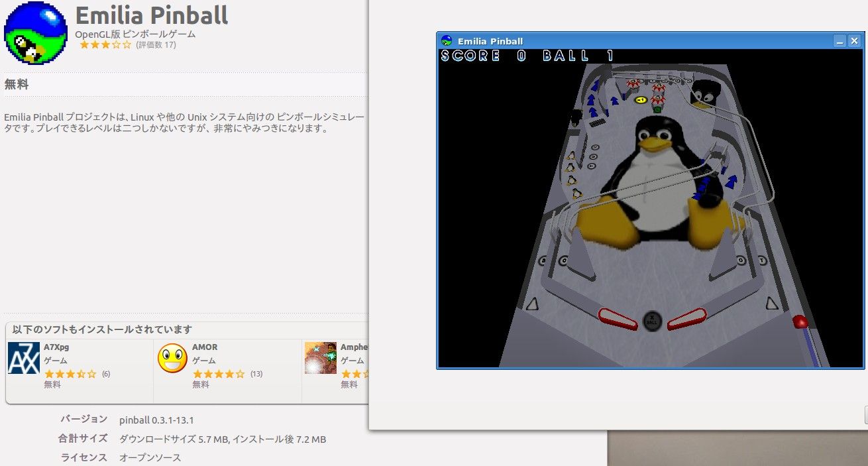The height and width of the screenshot is (466, 868).
Task: Click the ライセンス label
Action: click(84, 457)
